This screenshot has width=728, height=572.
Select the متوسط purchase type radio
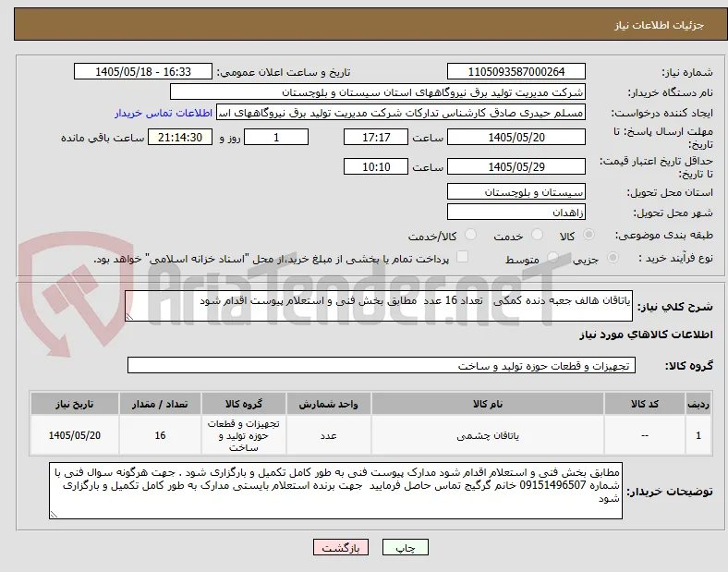point(552,258)
